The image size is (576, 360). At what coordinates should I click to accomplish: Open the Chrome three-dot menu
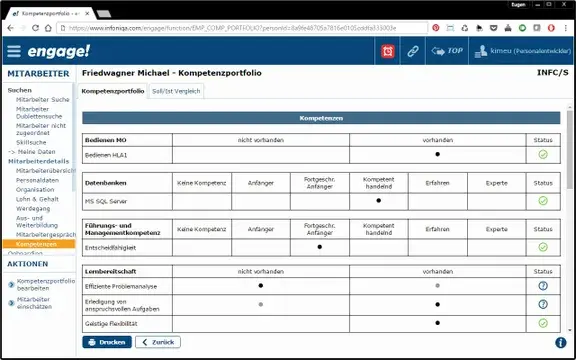pyautogui.click(x=566, y=28)
